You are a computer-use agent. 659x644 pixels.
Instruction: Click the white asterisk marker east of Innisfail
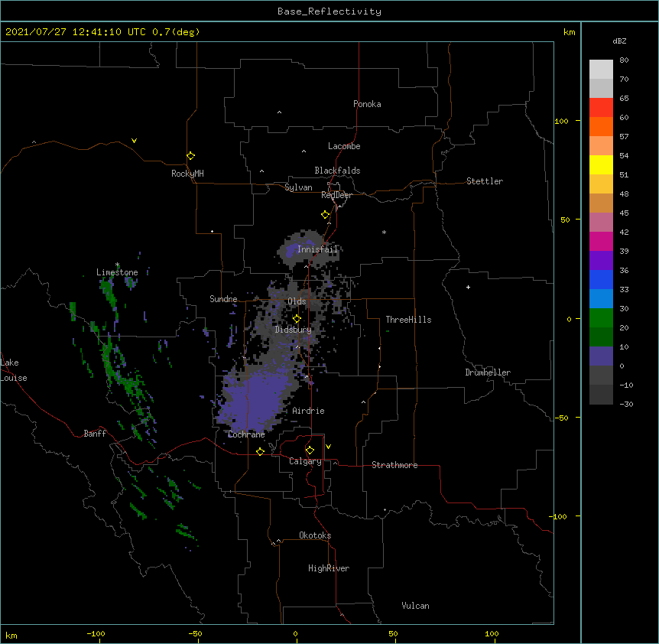(384, 232)
